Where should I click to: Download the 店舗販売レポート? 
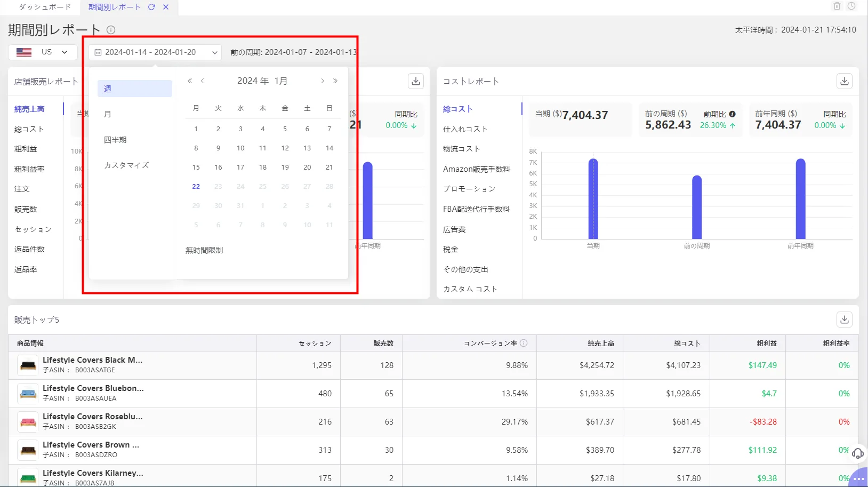click(x=416, y=81)
